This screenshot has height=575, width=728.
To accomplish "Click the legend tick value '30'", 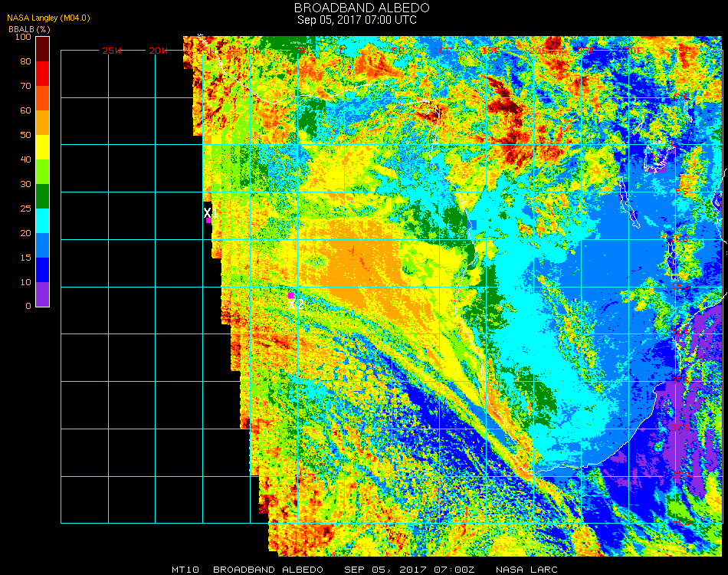I will coord(25,185).
